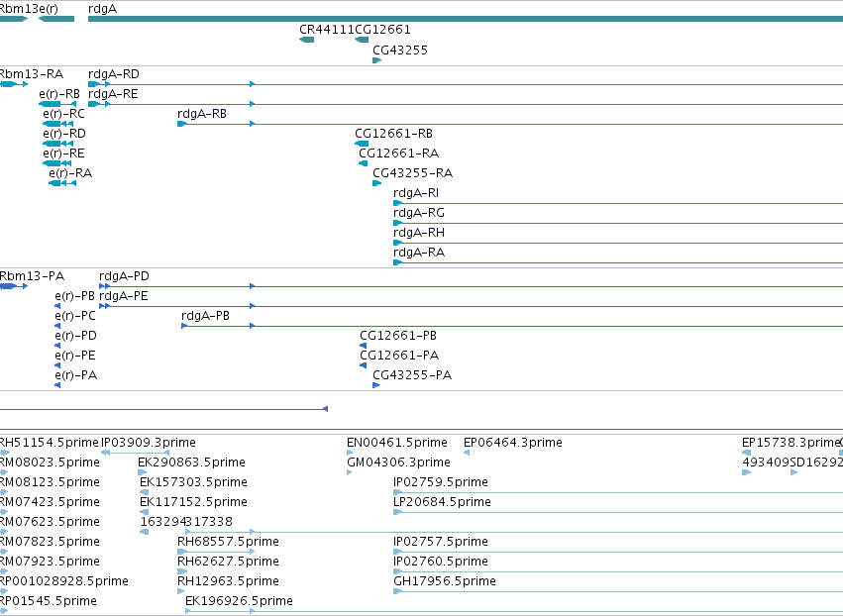Select the CG43255-PA protein label

[412, 375]
